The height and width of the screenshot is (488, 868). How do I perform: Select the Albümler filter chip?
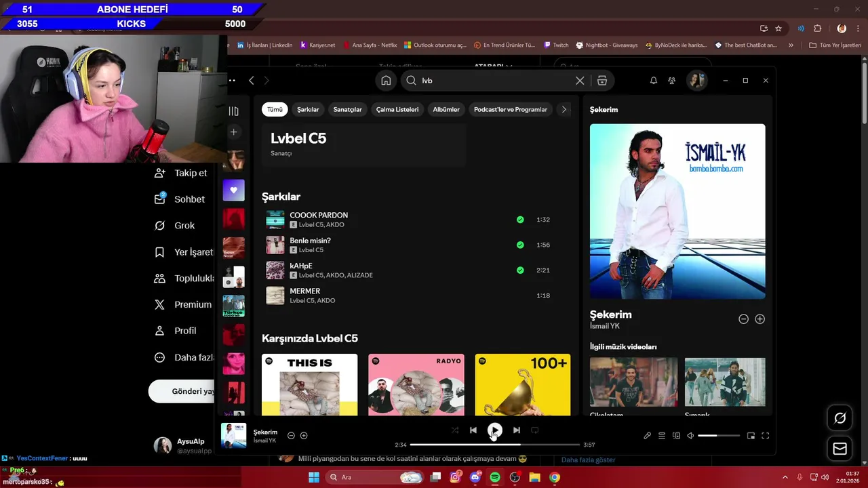(x=446, y=109)
